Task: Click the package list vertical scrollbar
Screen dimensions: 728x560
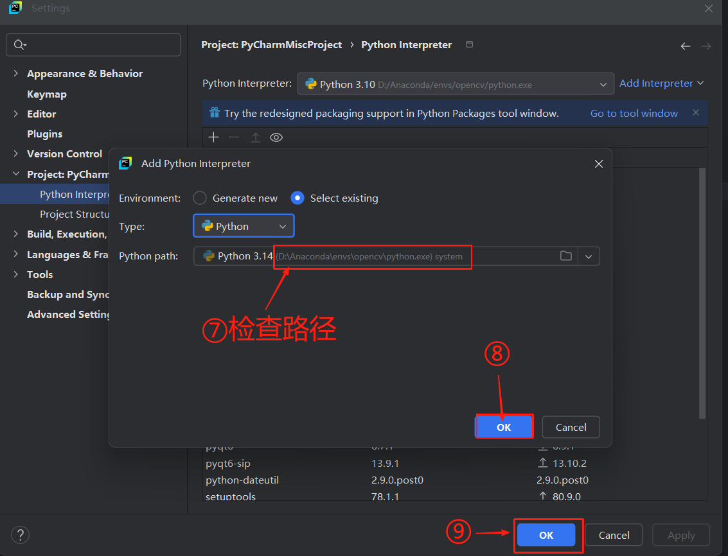Action: 702,293
